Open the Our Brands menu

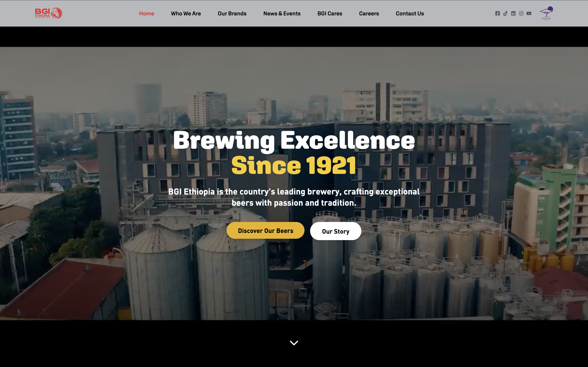[x=232, y=14]
